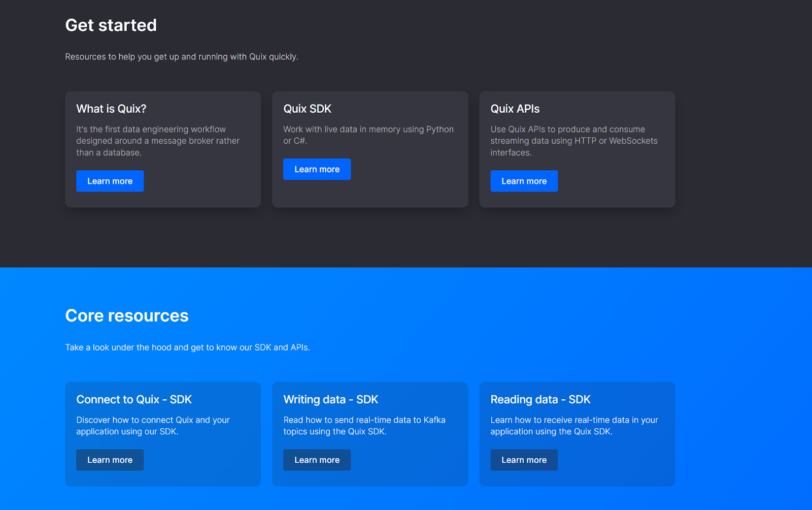The width and height of the screenshot is (812, 510).
Task: Select the "Reading data - SDK" title
Action: point(540,399)
